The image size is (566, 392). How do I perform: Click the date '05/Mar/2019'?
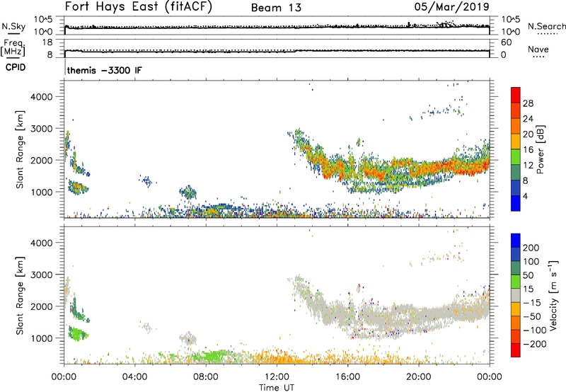[x=451, y=7]
